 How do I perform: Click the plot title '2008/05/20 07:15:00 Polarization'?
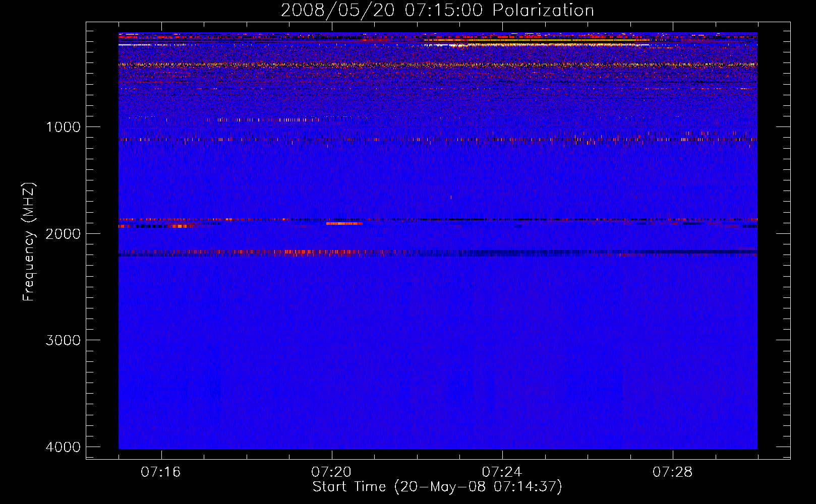click(x=437, y=11)
